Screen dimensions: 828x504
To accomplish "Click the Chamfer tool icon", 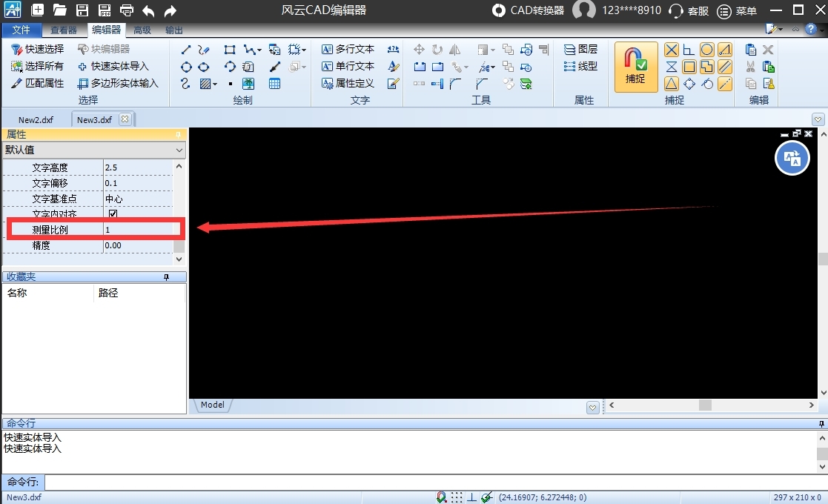I will [x=482, y=84].
